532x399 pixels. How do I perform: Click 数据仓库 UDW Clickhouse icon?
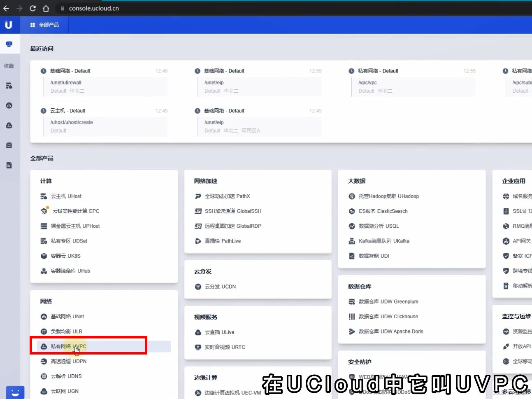pos(352,317)
